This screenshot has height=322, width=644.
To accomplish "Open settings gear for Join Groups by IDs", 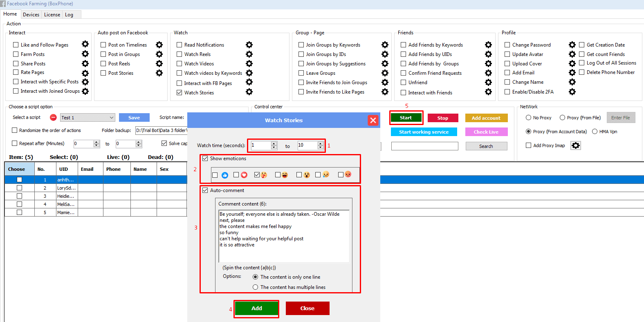I will 385,54.
